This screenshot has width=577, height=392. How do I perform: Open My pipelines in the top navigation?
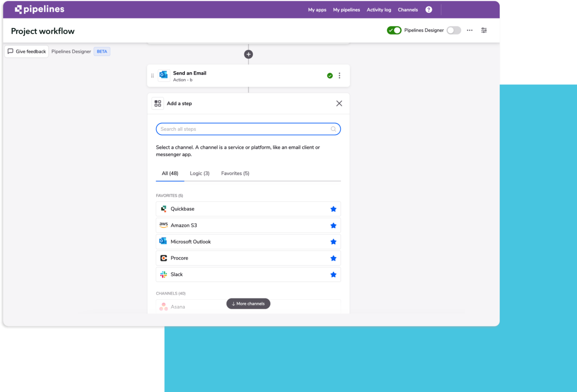pos(346,9)
